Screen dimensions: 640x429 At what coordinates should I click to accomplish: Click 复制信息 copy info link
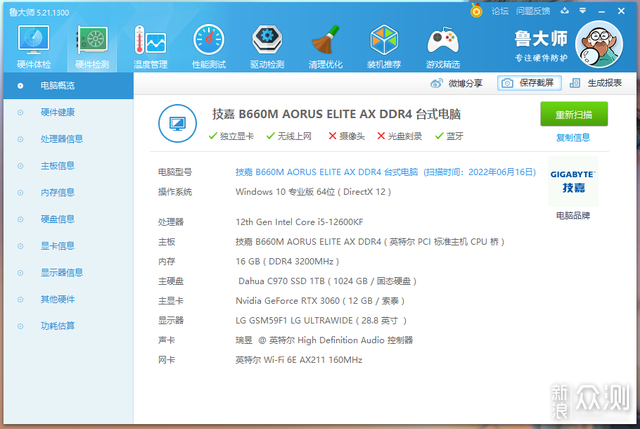[x=573, y=138]
